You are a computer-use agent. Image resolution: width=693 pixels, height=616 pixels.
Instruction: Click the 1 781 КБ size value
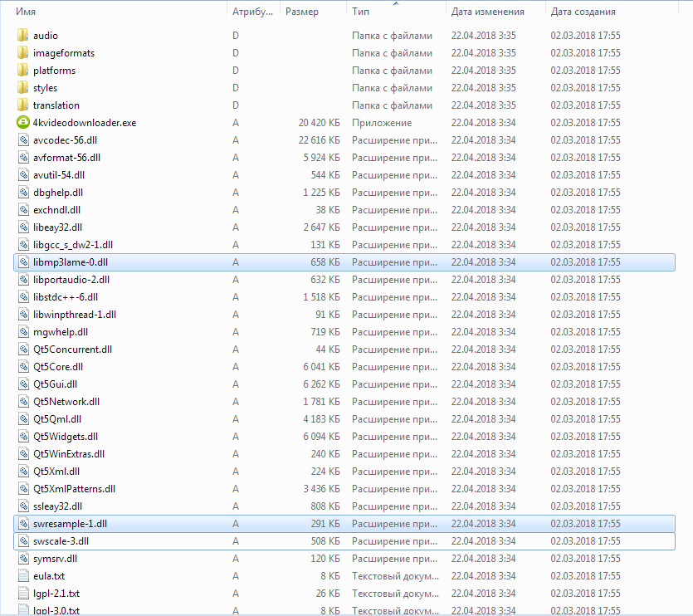click(x=322, y=402)
